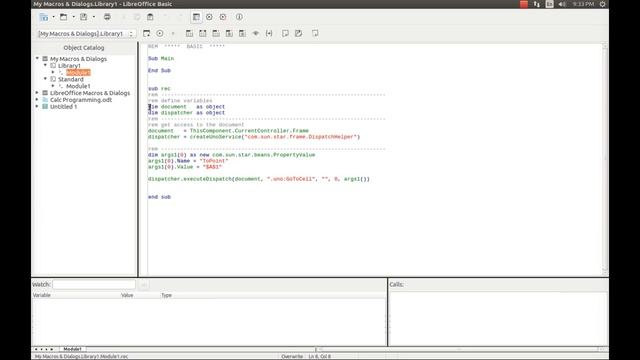Toggle the Overwrite mode in status bar

(292, 356)
